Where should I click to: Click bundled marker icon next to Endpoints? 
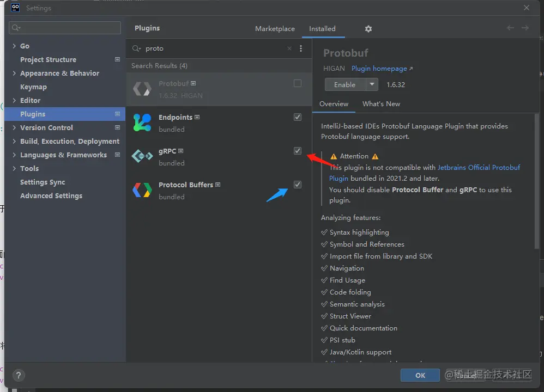[x=197, y=117]
